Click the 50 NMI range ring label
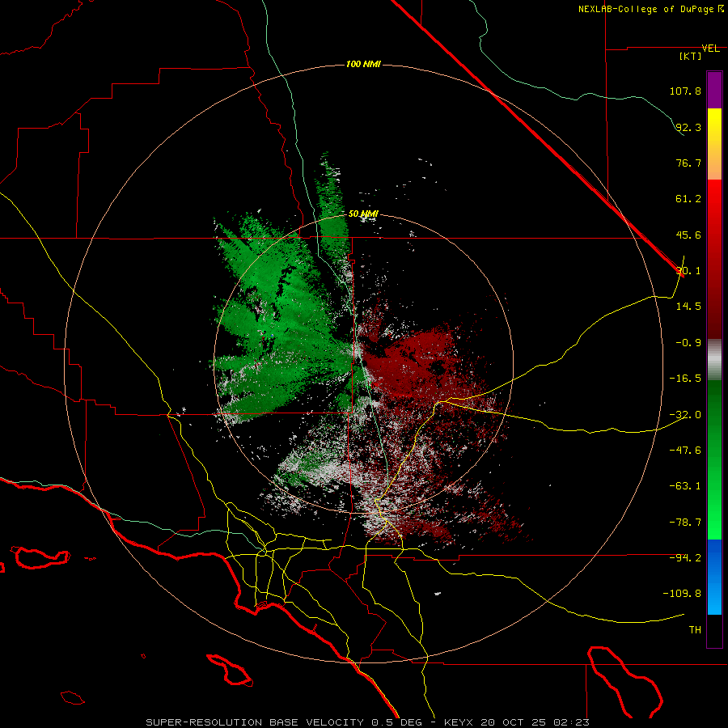728x728 pixels. click(363, 214)
